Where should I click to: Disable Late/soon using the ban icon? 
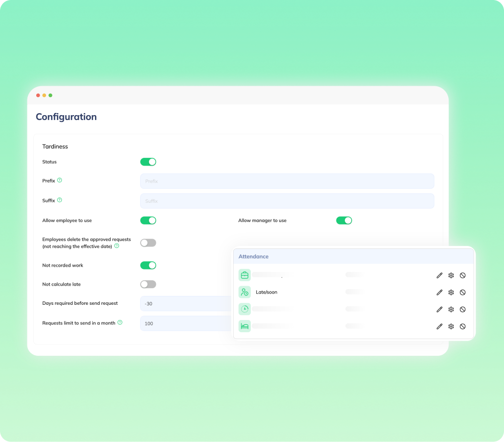click(x=463, y=293)
